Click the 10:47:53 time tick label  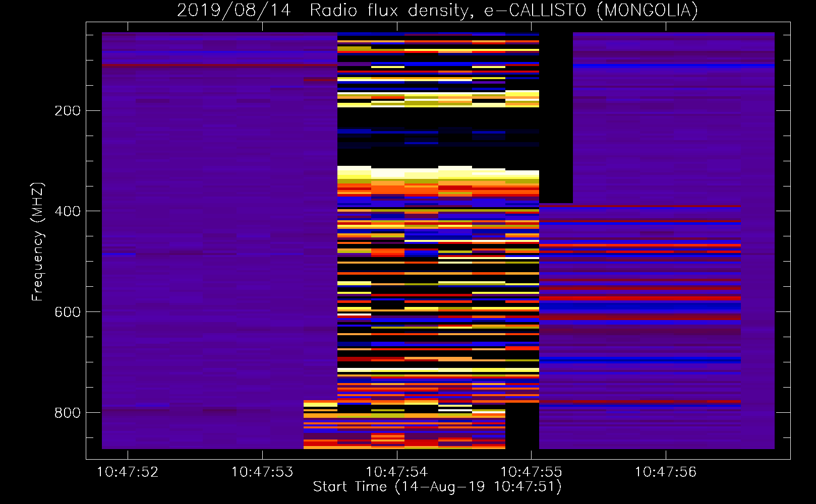point(262,472)
